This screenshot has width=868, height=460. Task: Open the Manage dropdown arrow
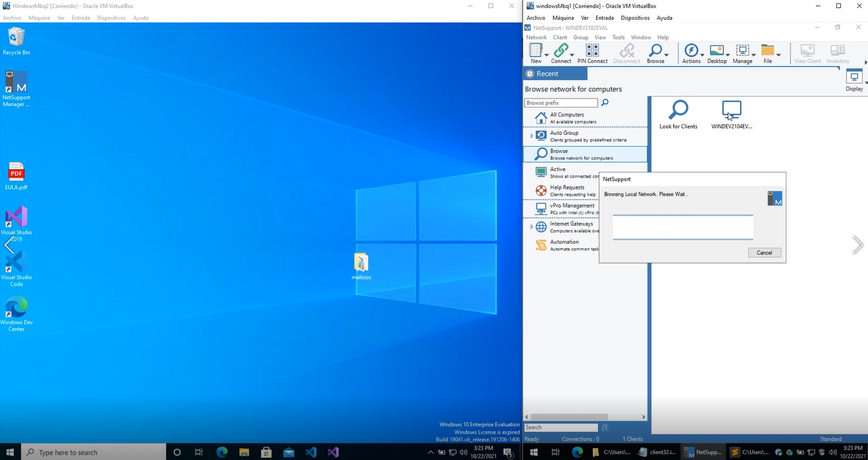(753, 55)
